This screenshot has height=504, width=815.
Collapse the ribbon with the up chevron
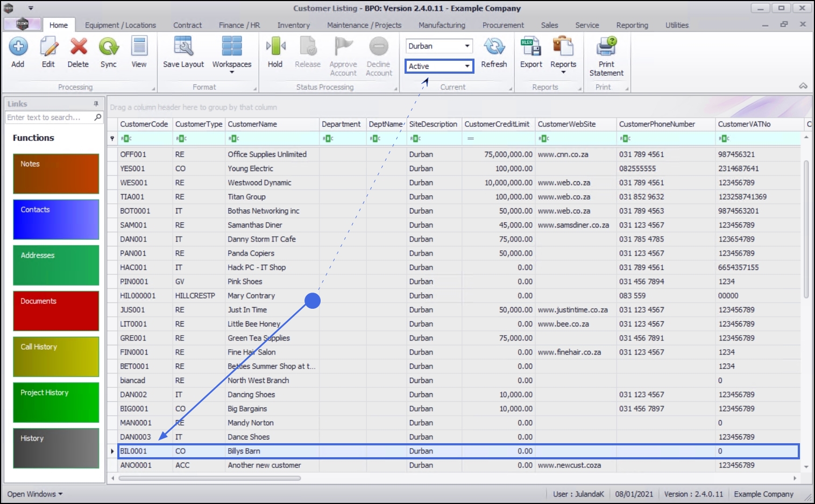803,86
